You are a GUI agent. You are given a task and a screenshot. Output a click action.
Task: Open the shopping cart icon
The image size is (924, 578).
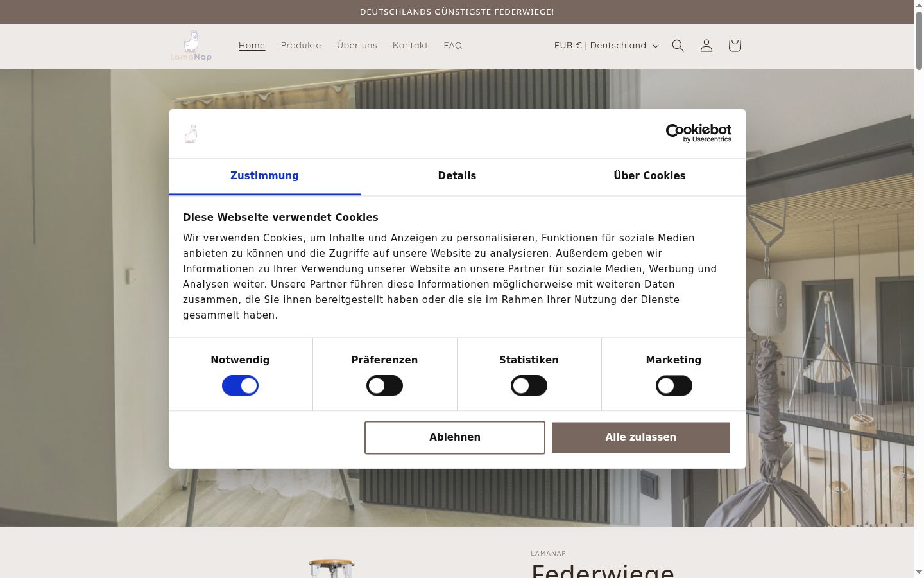click(x=735, y=46)
